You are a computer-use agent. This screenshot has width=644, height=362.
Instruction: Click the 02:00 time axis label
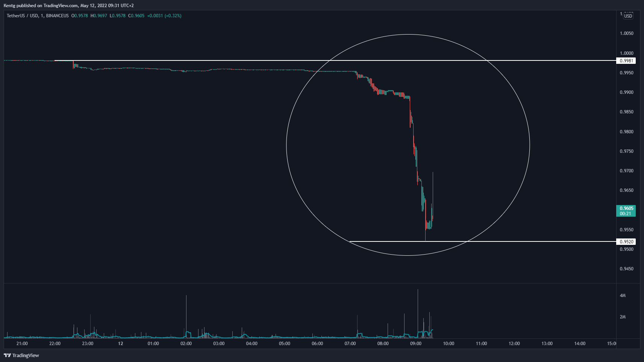coord(186,344)
